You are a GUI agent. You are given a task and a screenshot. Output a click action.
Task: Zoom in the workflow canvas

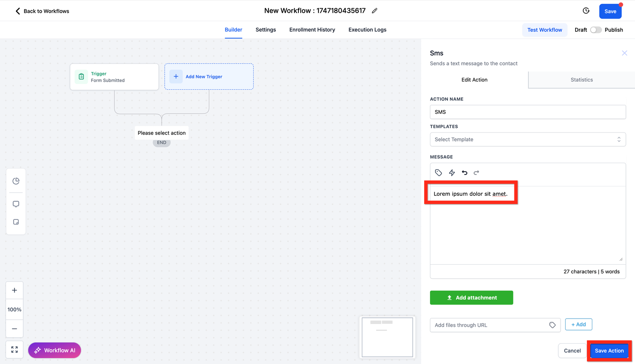point(15,291)
